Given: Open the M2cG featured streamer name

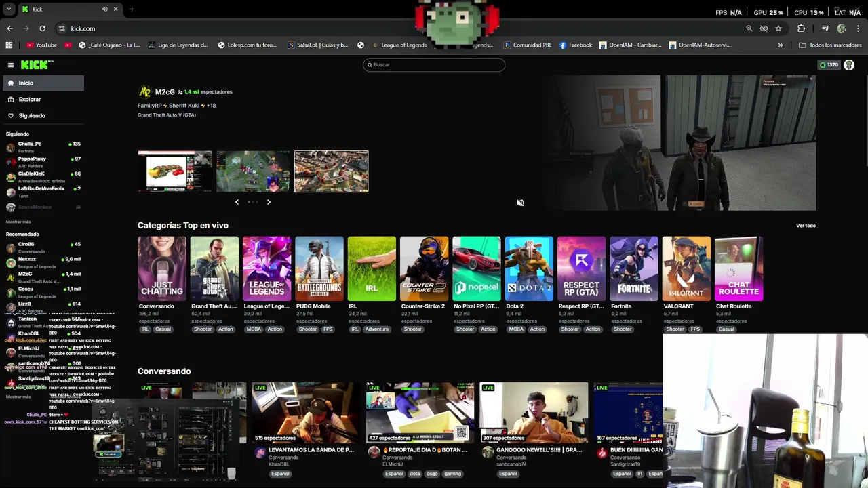Looking at the screenshot, I should point(165,92).
